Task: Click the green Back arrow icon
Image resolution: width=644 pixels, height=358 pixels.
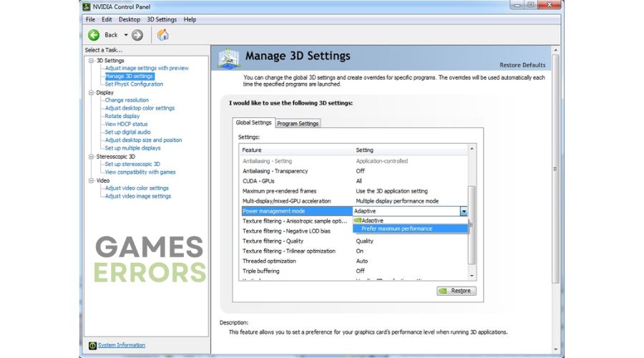Action: point(94,35)
